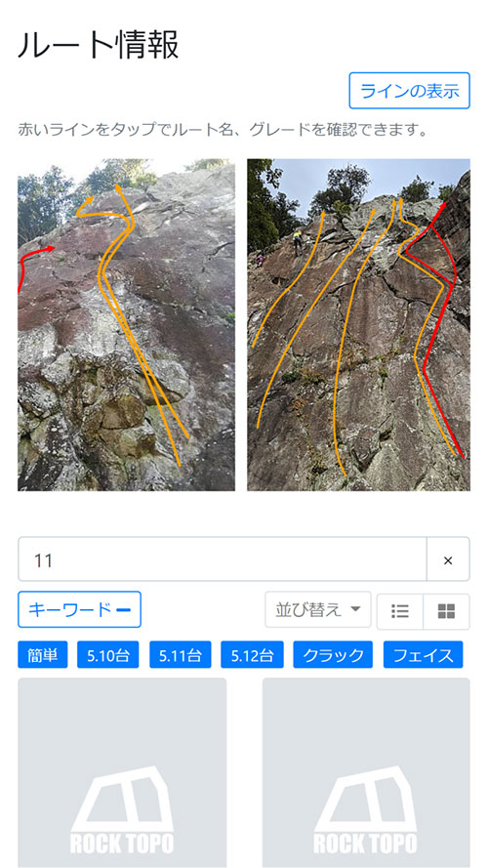This screenshot has width=488, height=868.
Task: Click ROCK TOPO logo on right card
Action: click(366, 809)
